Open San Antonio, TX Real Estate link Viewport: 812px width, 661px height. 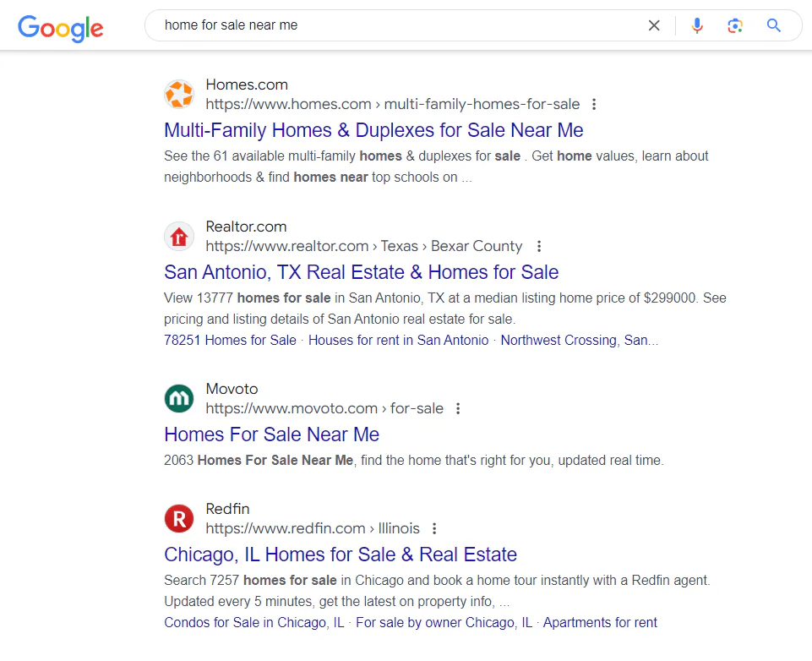(362, 272)
